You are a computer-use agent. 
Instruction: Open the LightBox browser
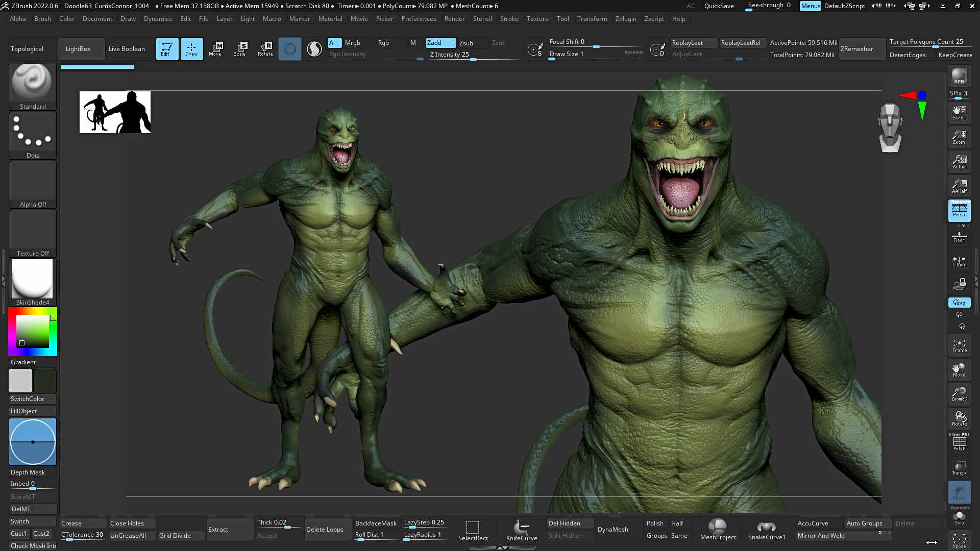click(81, 49)
